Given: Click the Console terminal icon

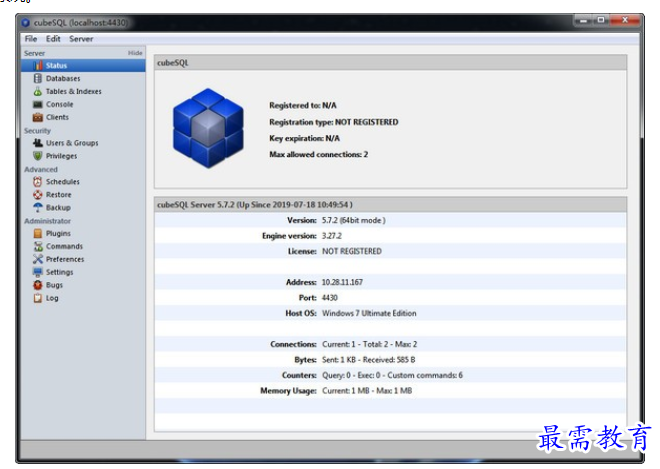Looking at the screenshot, I should [x=38, y=104].
